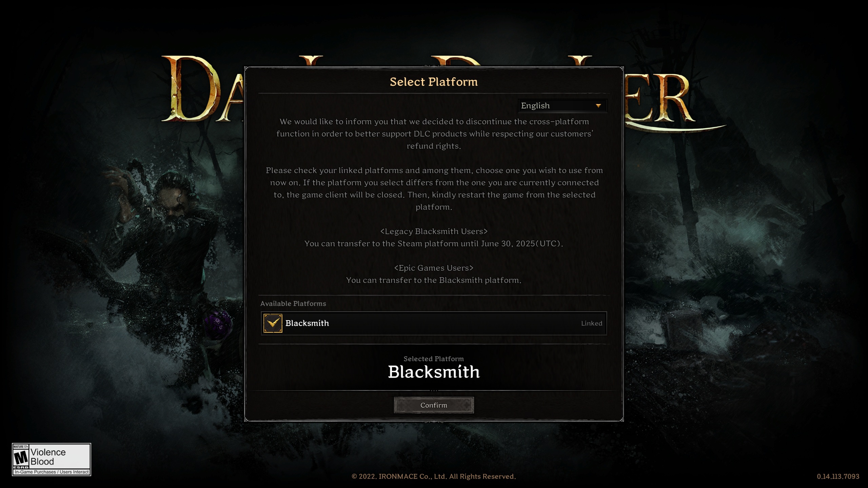
Task: Confirm the selected platform
Action: click(434, 405)
